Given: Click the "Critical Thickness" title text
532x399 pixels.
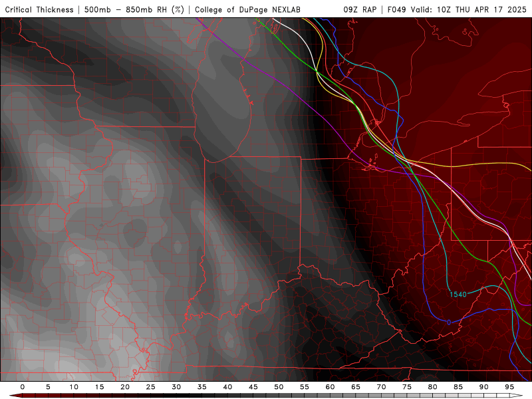Looking at the screenshot, I should [39, 9].
